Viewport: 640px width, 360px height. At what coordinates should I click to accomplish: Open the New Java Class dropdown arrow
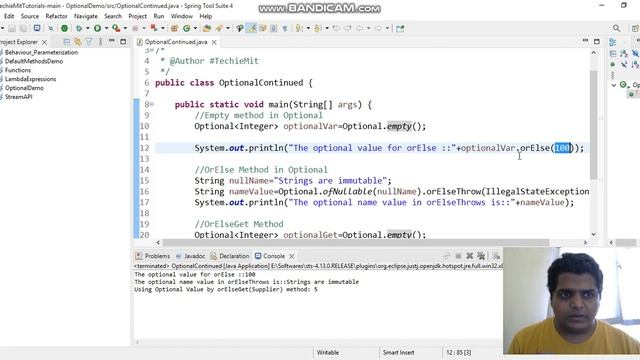point(195,28)
